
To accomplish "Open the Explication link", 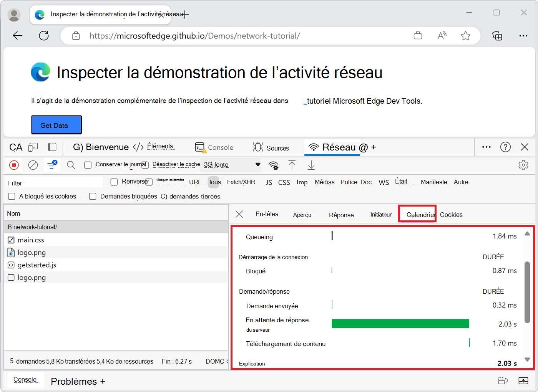I will 252,364.
